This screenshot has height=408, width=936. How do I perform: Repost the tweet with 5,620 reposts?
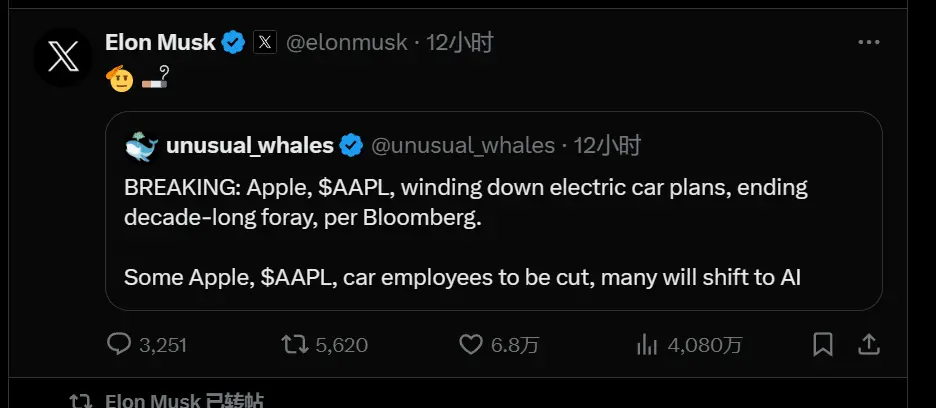295,344
